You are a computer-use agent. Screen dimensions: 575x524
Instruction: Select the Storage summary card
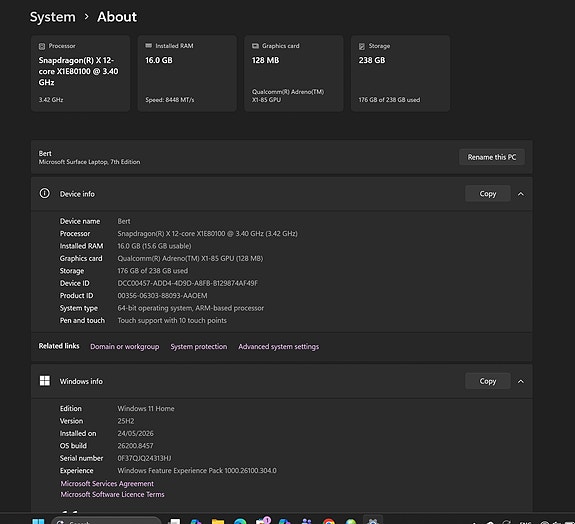pos(400,73)
